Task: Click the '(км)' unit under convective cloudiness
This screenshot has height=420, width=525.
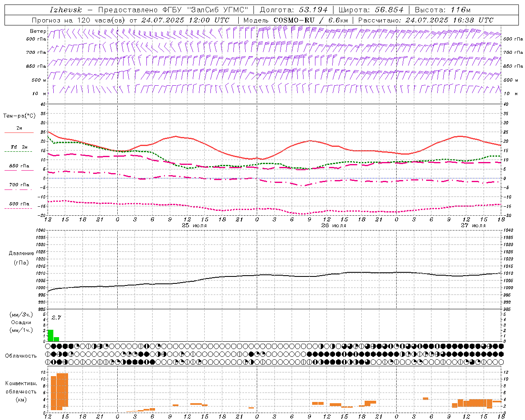Action: pyautogui.click(x=21, y=399)
